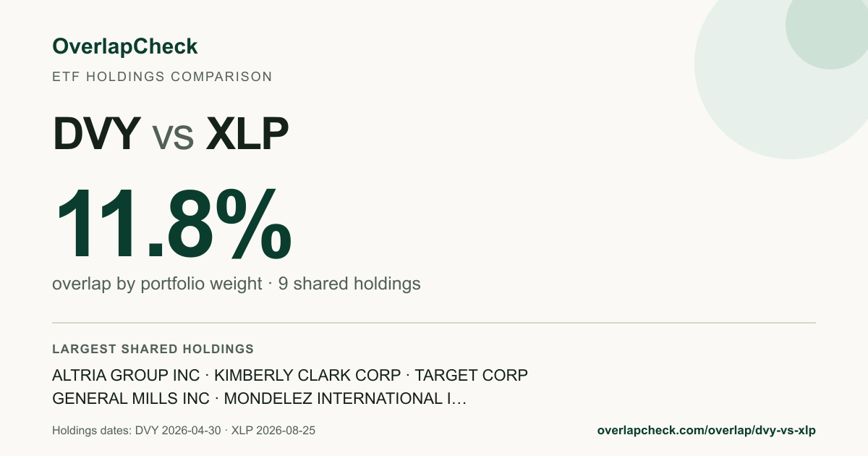868x456 pixels.
Task: Click 'overlap by portfolio weight' caption
Action: click(157, 284)
